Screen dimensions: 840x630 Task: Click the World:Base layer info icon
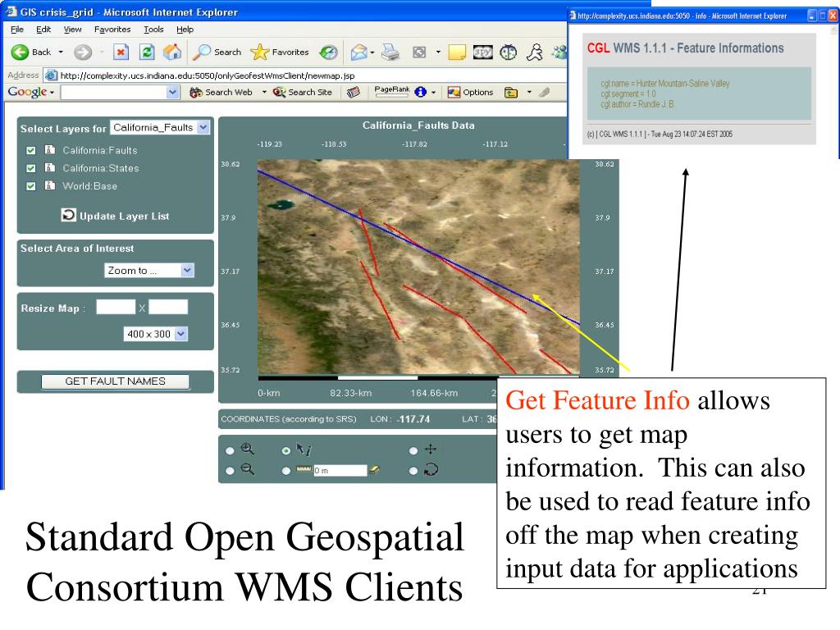tap(50, 185)
